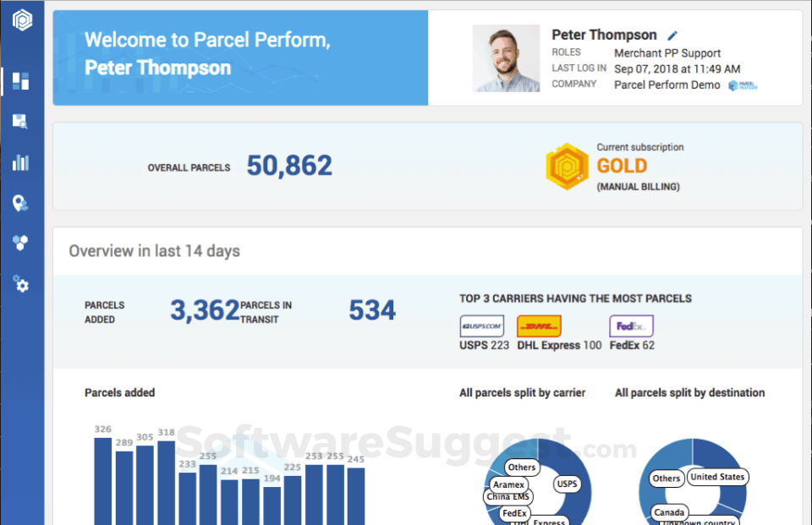Open the bar chart analytics sidebar icon

click(20, 162)
